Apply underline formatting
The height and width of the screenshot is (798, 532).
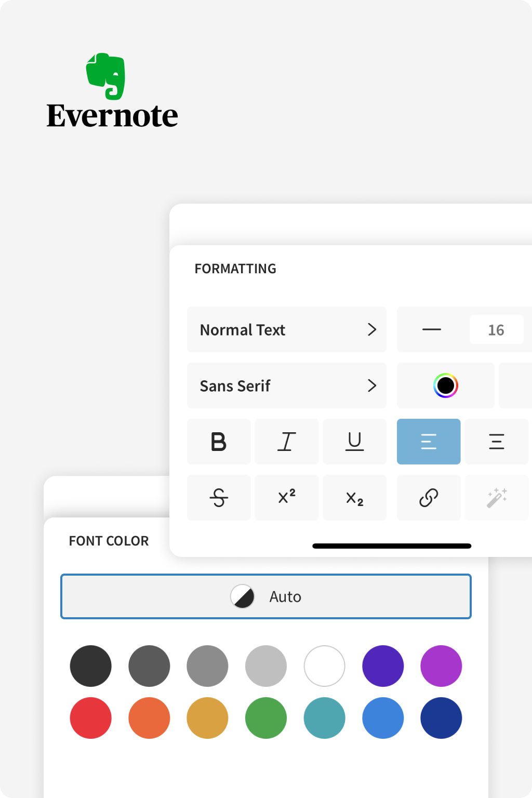[x=355, y=442]
